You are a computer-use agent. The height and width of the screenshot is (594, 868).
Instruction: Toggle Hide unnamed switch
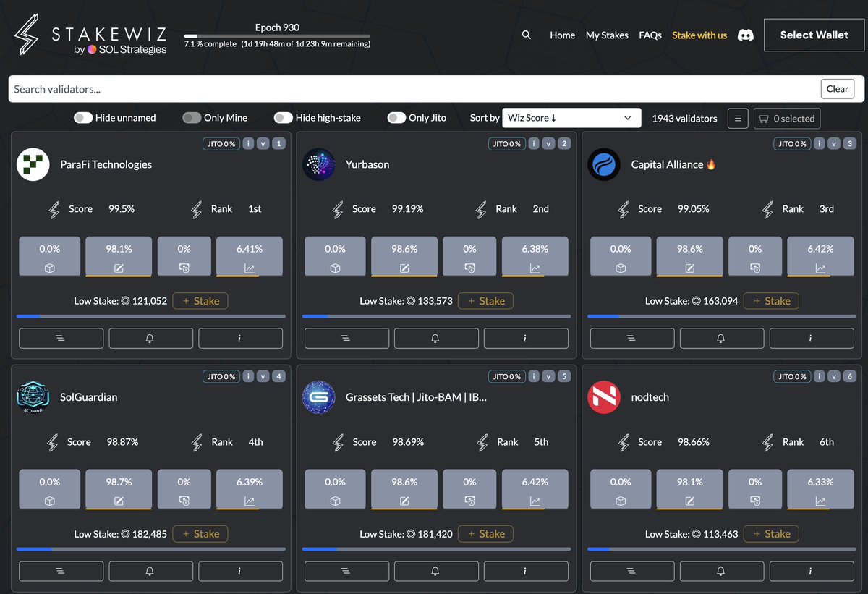(83, 118)
